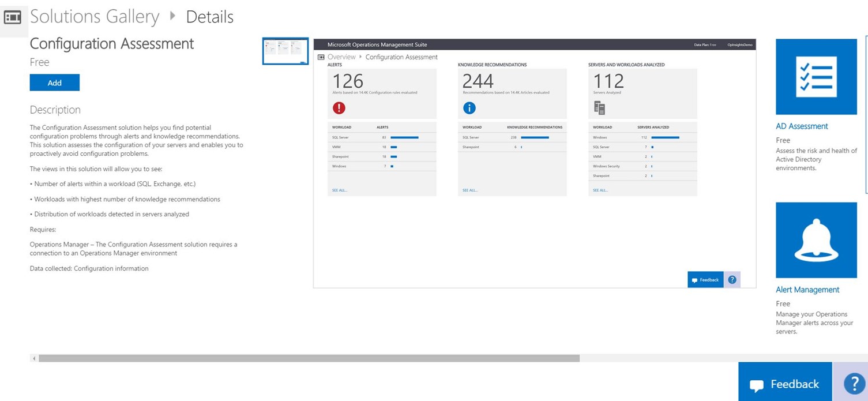This screenshot has width=868, height=401.
Task: Open the page-level Feedback button
Action: [785, 382]
